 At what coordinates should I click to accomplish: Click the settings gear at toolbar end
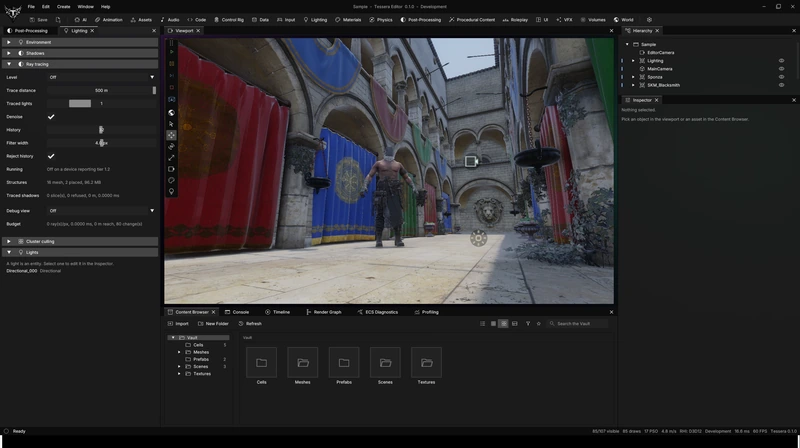coord(649,20)
